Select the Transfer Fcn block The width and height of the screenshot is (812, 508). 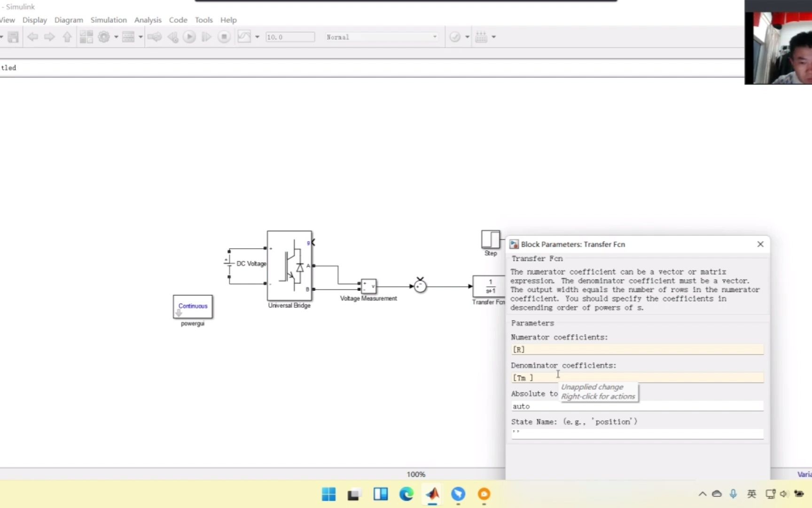[x=489, y=286]
